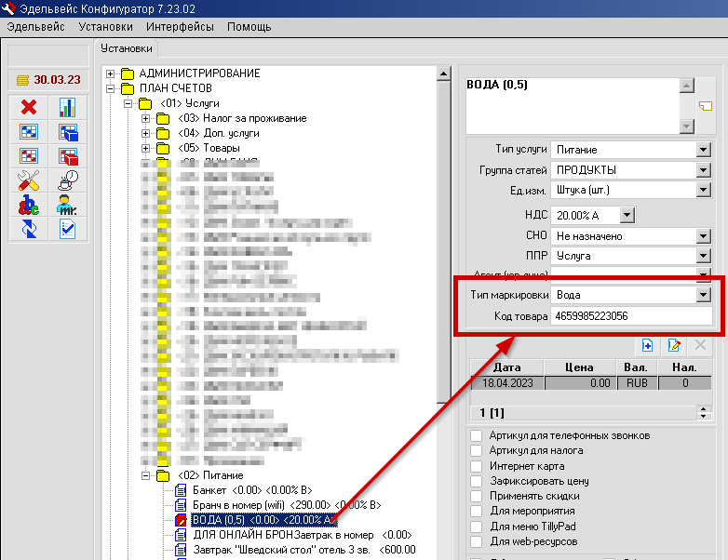728x560 pixels.
Task: Open the bar chart reports icon
Action: [x=68, y=108]
